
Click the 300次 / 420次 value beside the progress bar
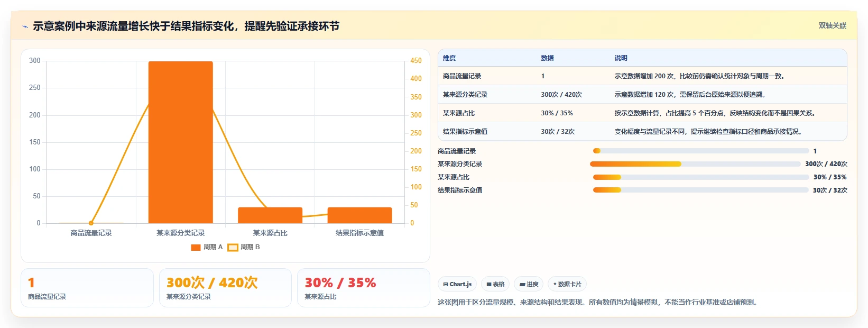(x=826, y=164)
